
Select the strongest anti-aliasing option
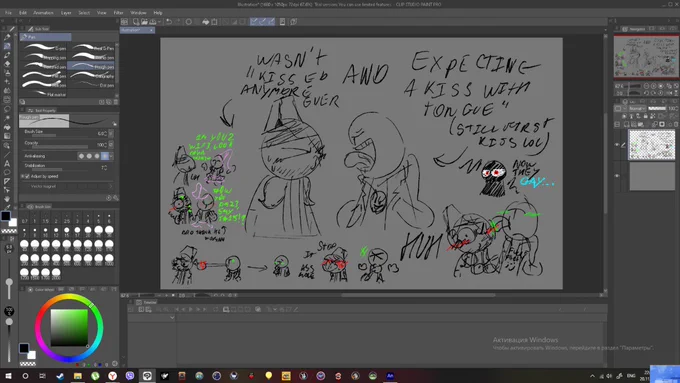coord(105,156)
